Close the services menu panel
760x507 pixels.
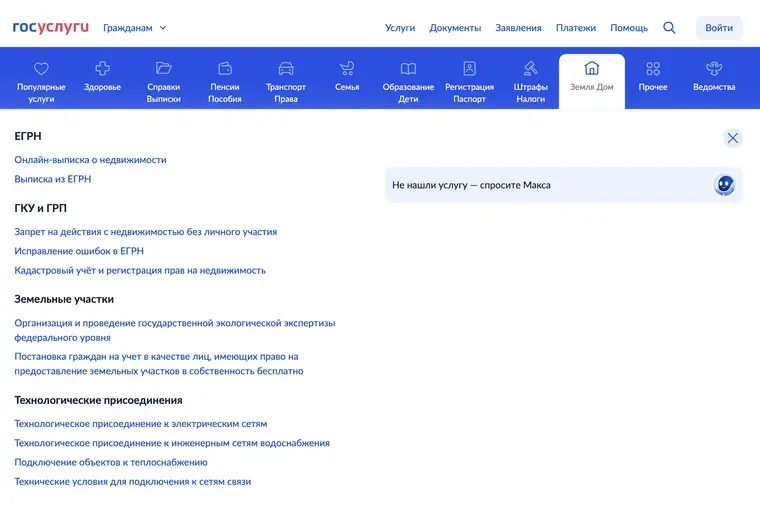click(733, 138)
